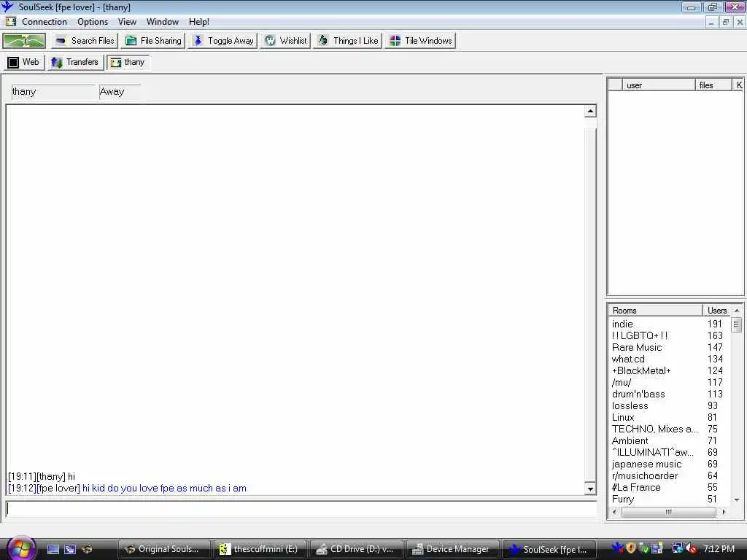The height and width of the screenshot is (560, 747).
Task: Select the drum'n'bass room
Action: pyautogui.click(x=669, y=394)
